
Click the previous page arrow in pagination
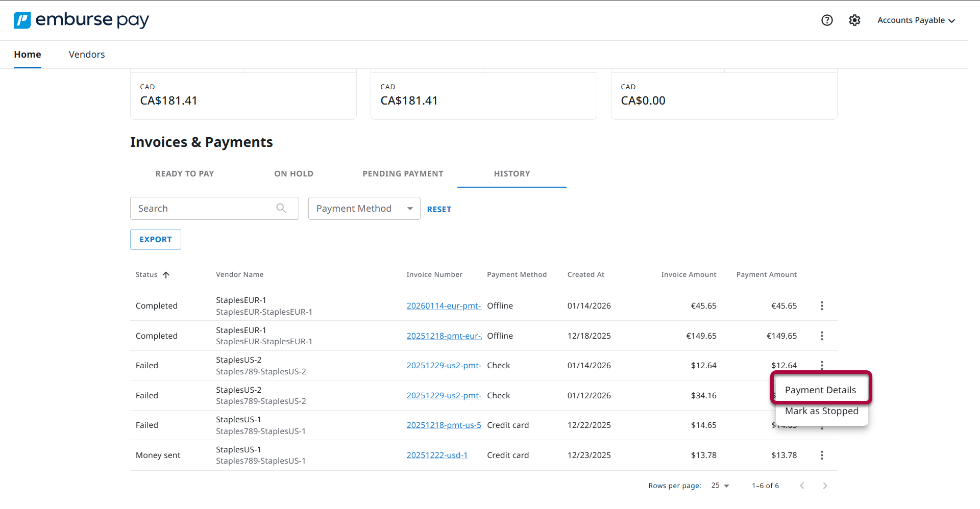802,486
